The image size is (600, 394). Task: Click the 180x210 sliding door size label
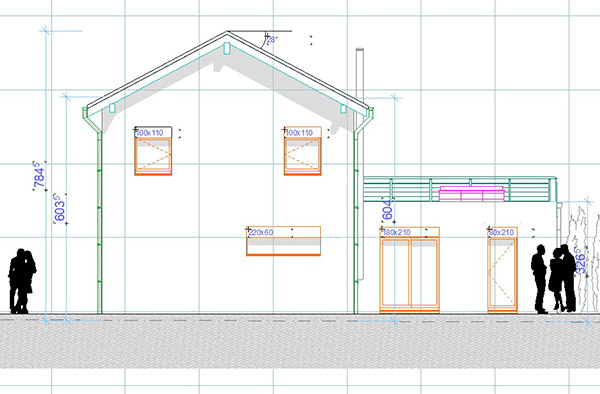[x=397, y=232]
